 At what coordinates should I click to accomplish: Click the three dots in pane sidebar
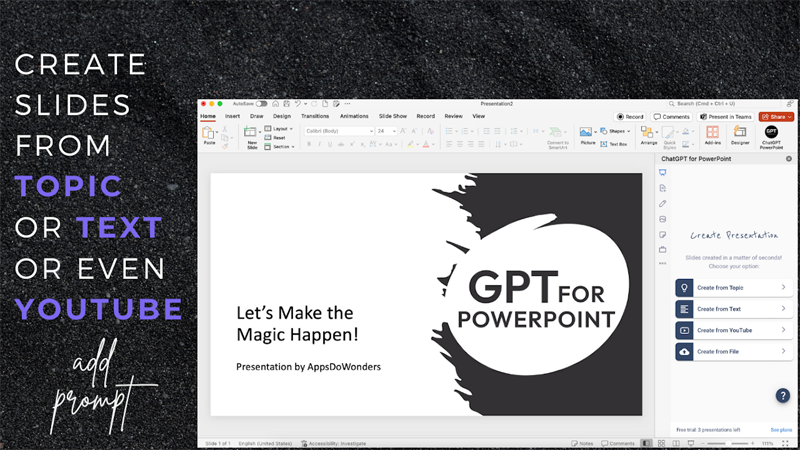662,263
